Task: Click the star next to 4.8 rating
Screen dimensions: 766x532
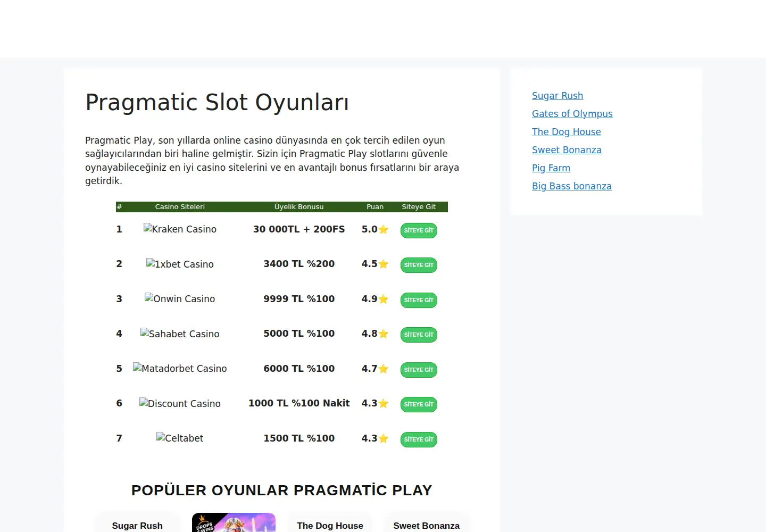Action: tap(384, 334)
